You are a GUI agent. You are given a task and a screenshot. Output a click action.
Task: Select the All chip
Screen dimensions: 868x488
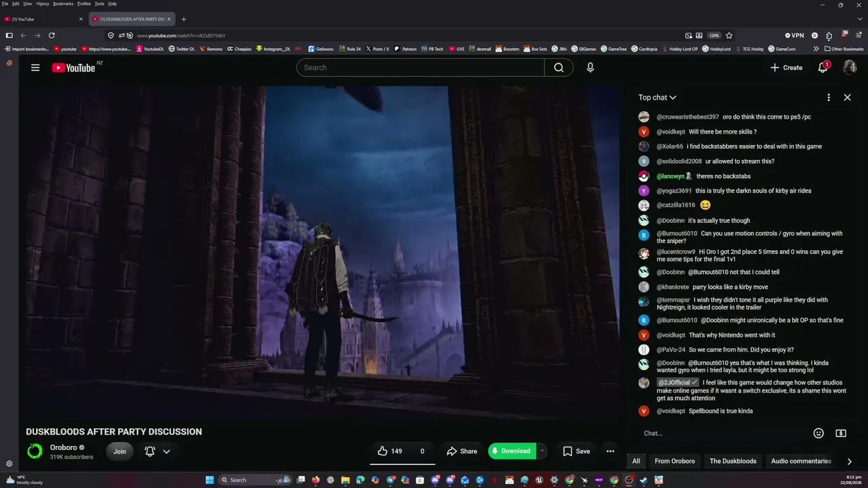[636, 462]
